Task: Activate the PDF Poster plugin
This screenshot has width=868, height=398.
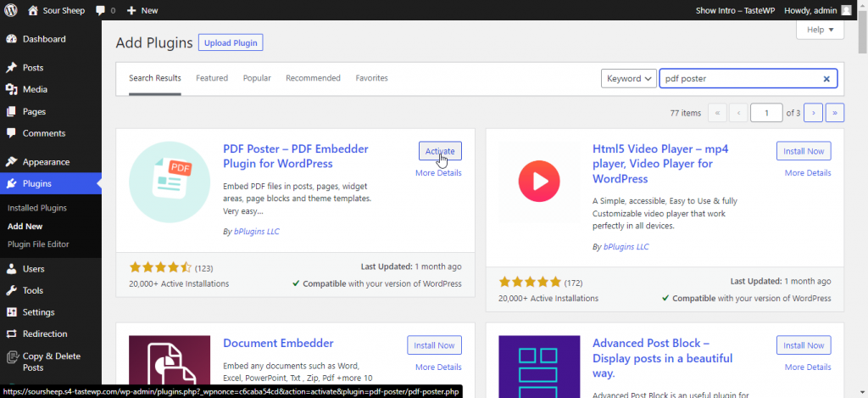Action: (x=440, y=151)
